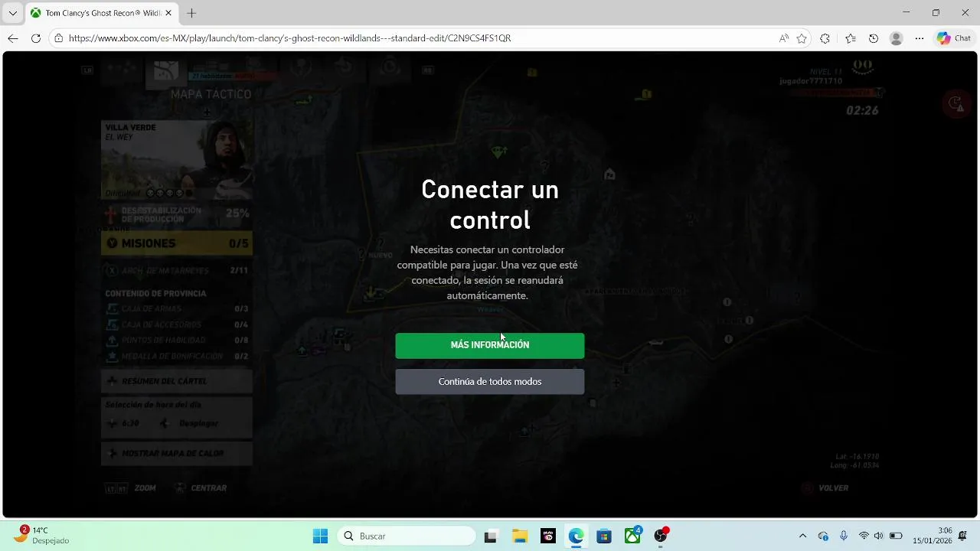980x551 pixels.
Task: Close the Ghost Recon browser tab
Action: pyautogui.click(x=168, y=13)
